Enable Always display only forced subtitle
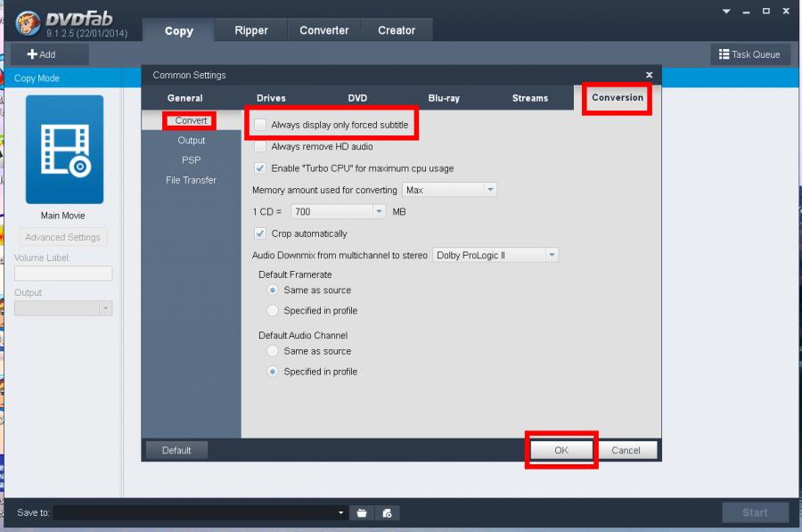 [260, 125]
